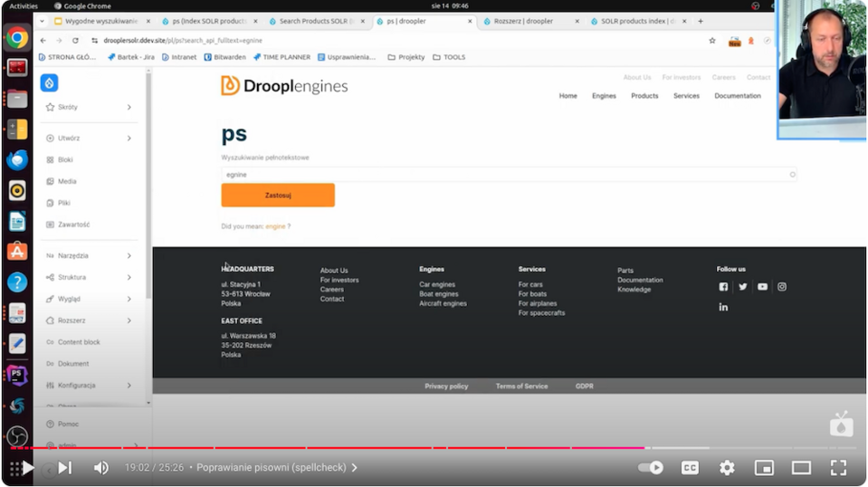Open the Help question mark dock icon
The image size is (868, 487).
click(x=17, y=282)
